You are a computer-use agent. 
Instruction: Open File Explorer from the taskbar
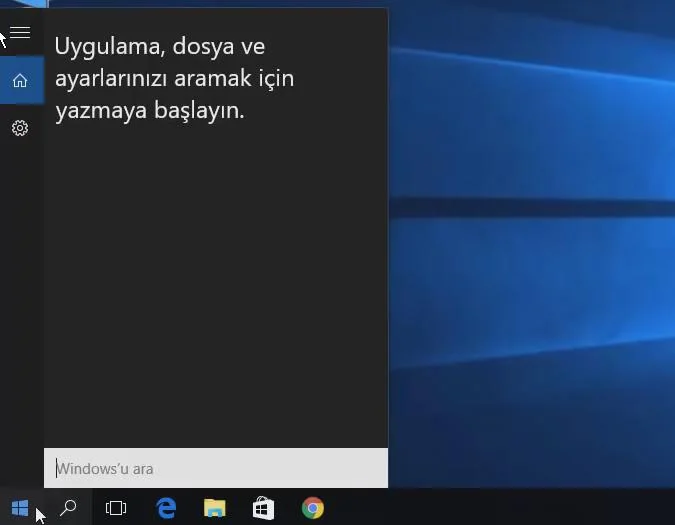[215, 508]
